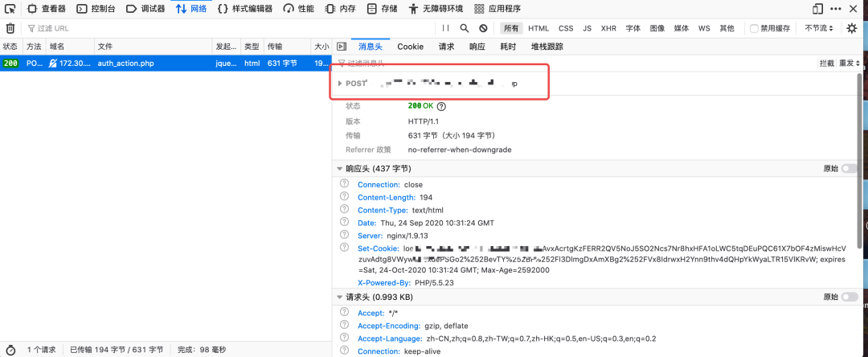Click help icon beside Content-Length header
The height and width of the screenshot is (357, 868).
pyautogui.click(x=344, y=196)
